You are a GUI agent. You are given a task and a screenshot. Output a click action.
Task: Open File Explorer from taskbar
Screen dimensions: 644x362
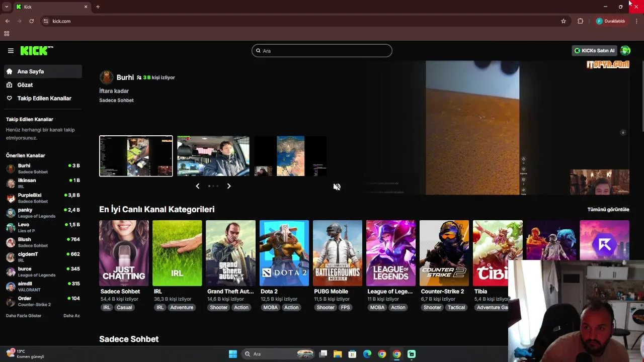[x=338, y=354]
